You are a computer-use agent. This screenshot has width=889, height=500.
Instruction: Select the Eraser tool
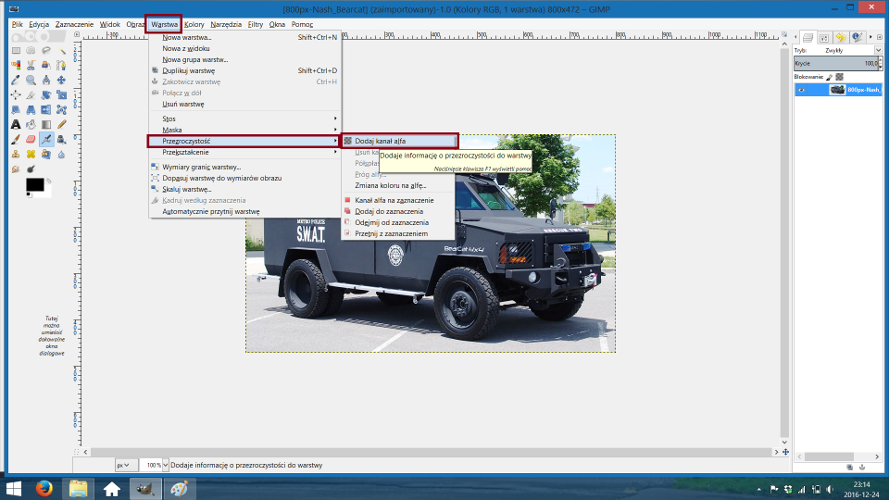[31, 139]
